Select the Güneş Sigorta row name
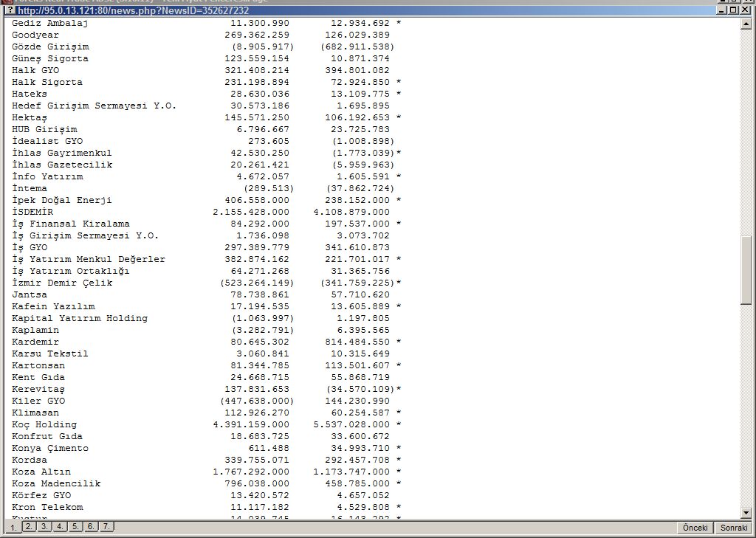 [50, 59]
